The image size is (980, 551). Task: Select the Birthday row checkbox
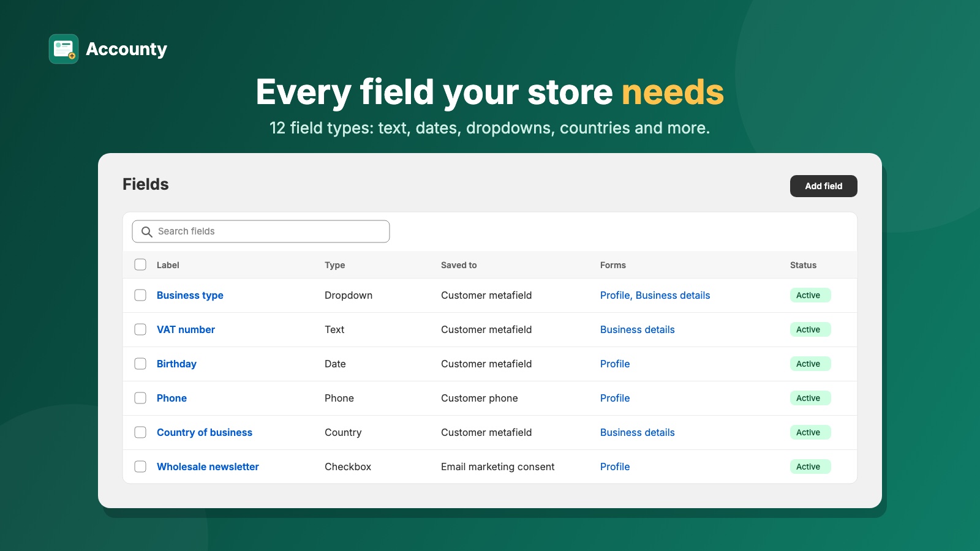[x=140, y=364]
